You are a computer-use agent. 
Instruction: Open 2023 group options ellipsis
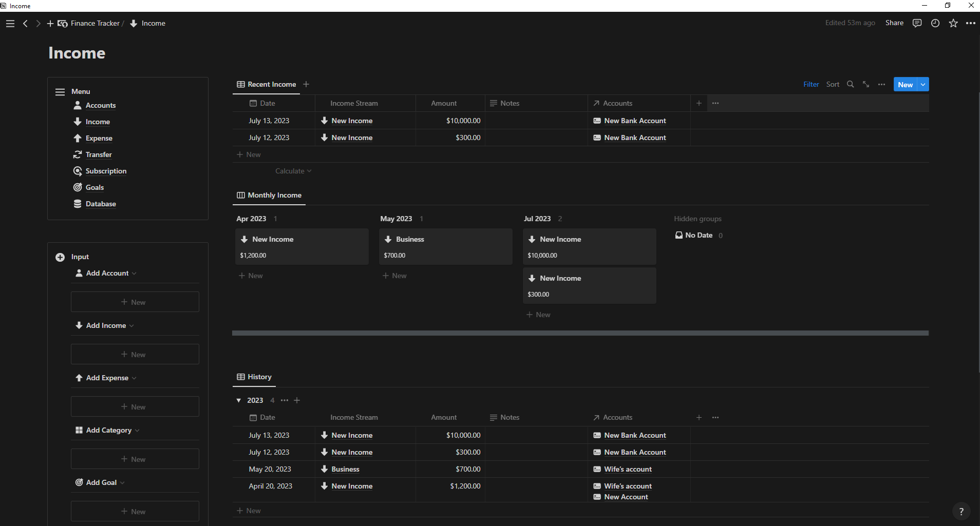click(285, 400)
